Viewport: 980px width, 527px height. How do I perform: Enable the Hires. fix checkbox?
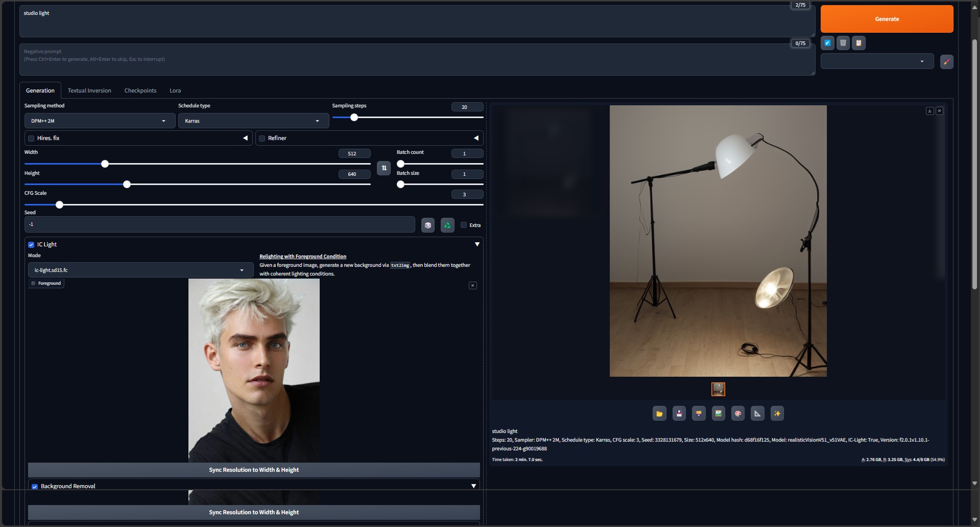pyautogui.click(x=32, y=139)
